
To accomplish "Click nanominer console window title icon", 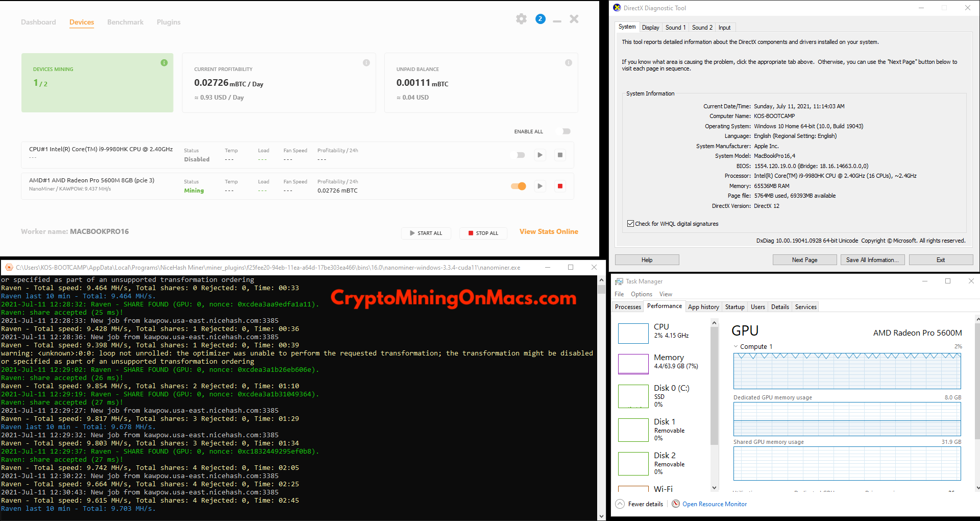I will 9,267.
